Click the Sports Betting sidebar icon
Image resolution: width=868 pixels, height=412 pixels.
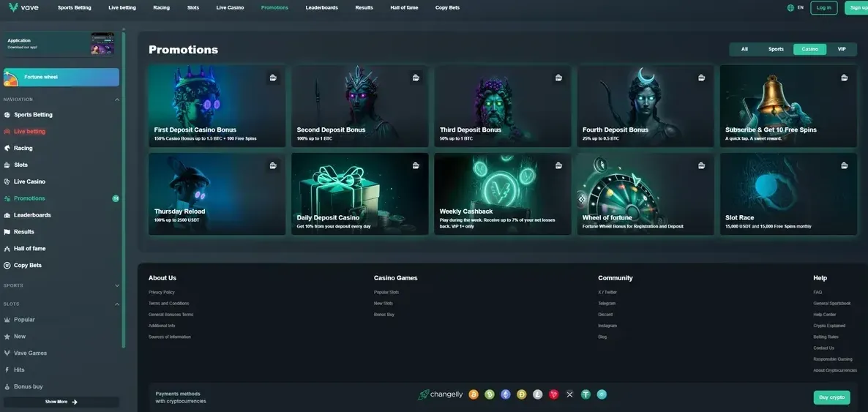(x=7, y=115)
